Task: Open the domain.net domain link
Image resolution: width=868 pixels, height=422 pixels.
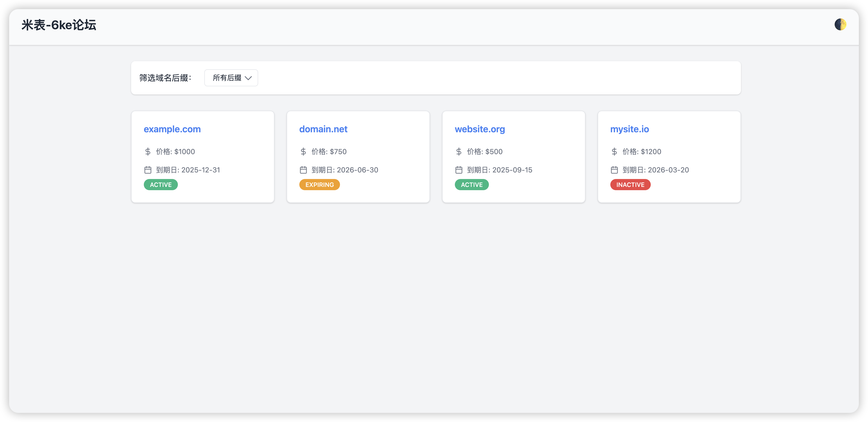Action: click(x=323, y=129)
